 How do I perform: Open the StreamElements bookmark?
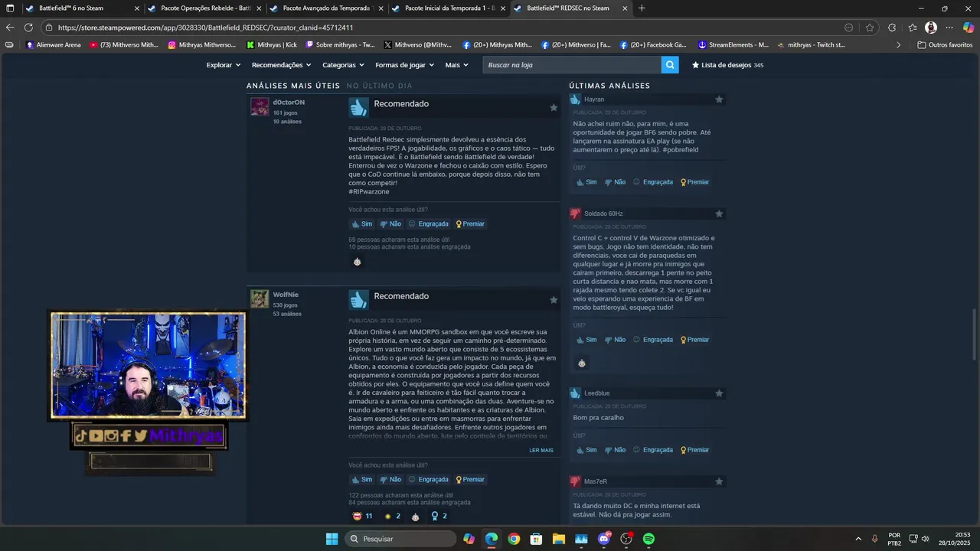tap(733, 45)
